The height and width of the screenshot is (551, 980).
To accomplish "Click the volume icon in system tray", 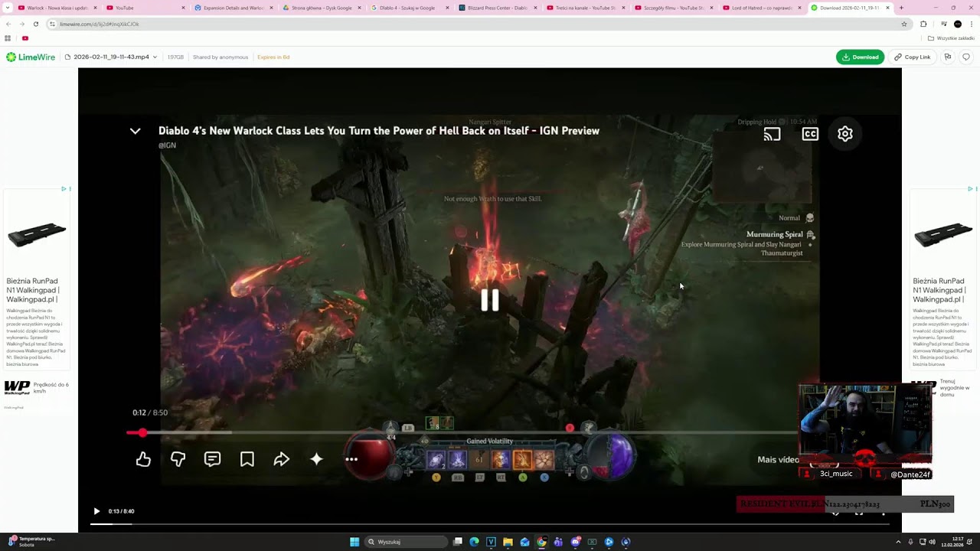I will pos(932,542).
